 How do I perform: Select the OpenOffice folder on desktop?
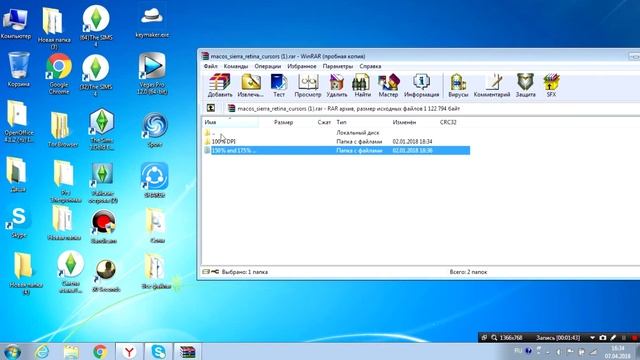tap(18, 121)
